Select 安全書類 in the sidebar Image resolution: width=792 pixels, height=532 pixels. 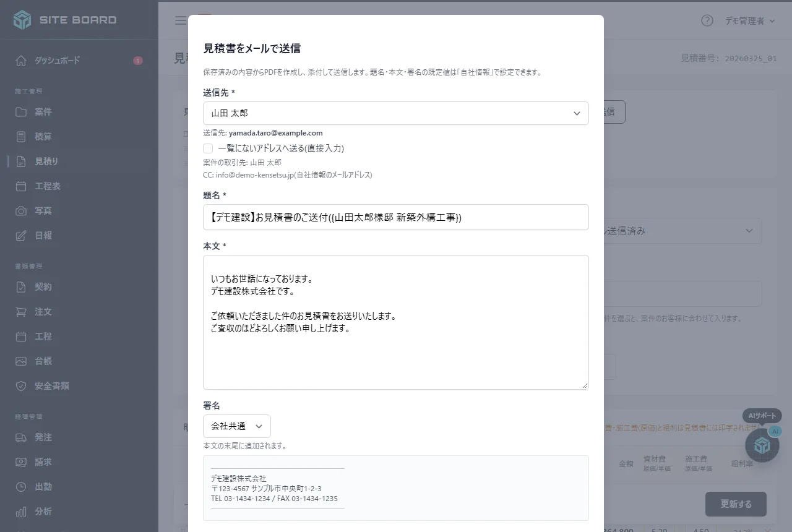click(x=52, y=386)
